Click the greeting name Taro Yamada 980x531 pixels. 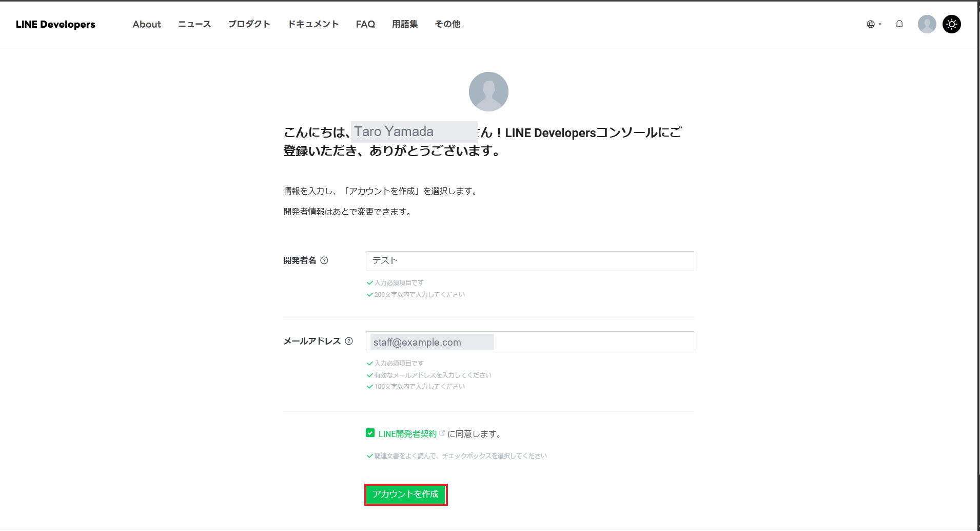click(394, 132)
